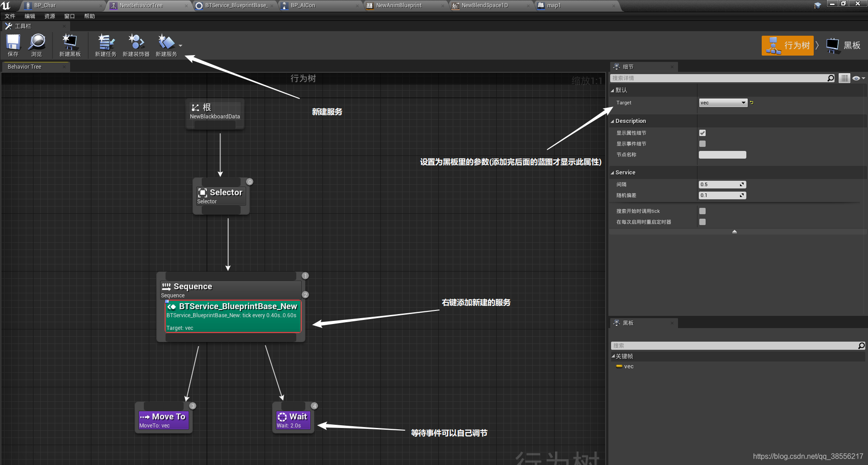Click the 节点名称 node name field
This screenshot has height=465, width=868.
coord(722,155)
